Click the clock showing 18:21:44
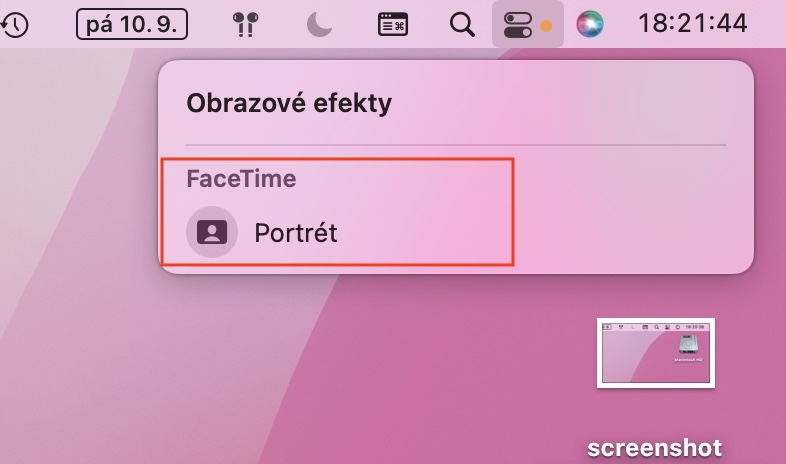 (x=693, y=24)
